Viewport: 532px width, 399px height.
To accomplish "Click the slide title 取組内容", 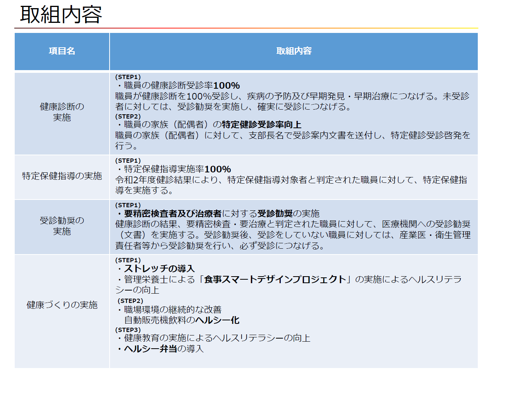I will [61, 15].
